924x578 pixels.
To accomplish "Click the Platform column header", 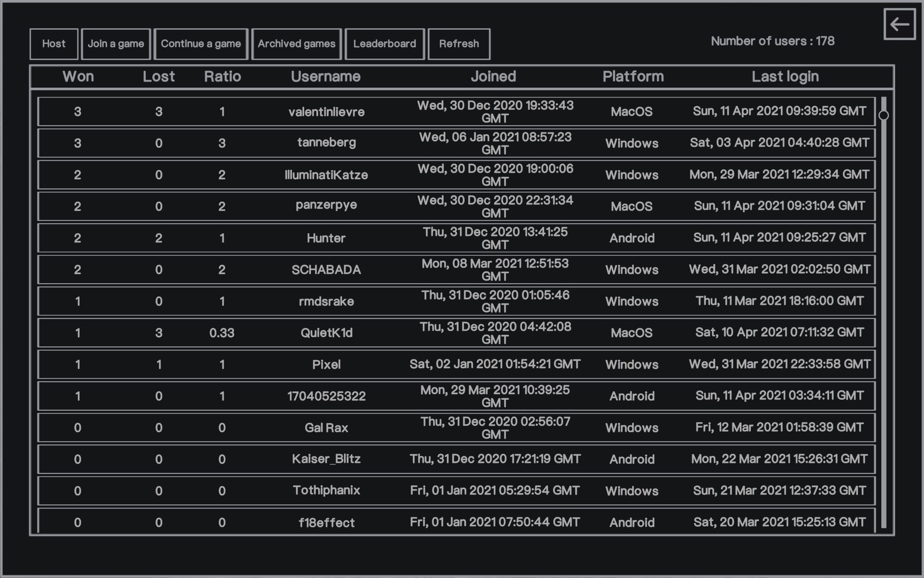I will 633,77.
